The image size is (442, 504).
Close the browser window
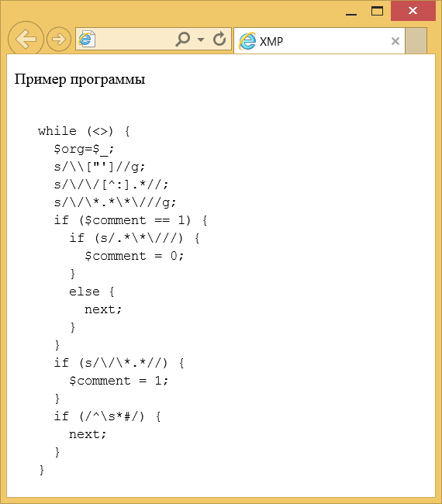(x=413, y=11)
